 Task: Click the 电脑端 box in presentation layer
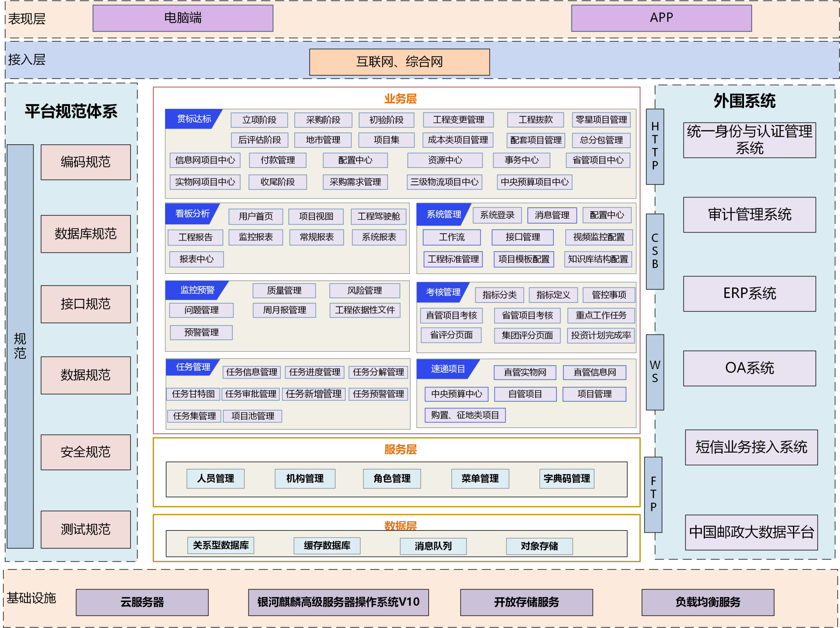pos(183,18)
